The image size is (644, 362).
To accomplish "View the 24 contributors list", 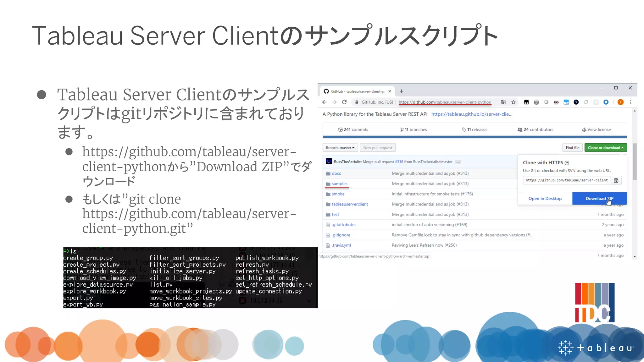I will coord(535,129).
